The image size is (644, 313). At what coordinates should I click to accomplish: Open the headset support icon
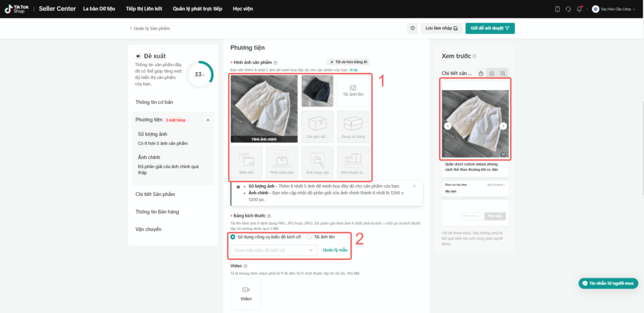pyautogui.click(x=568, y=9)
